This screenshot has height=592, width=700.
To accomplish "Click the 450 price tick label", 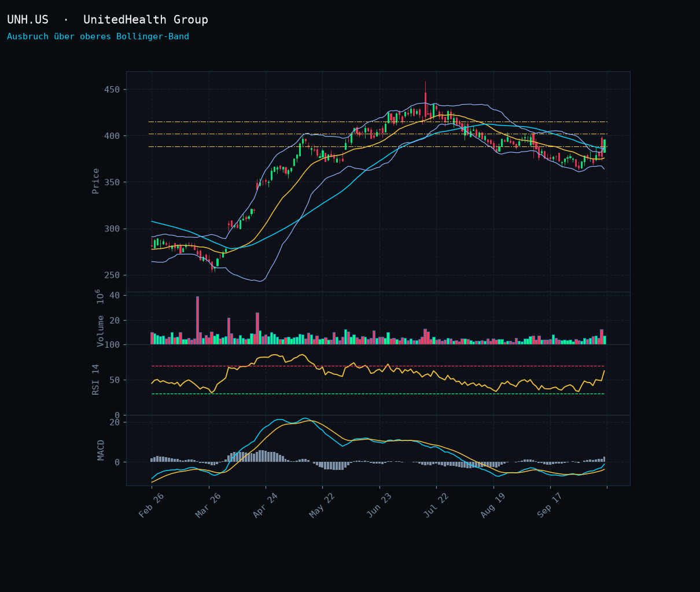I will 112,90.
